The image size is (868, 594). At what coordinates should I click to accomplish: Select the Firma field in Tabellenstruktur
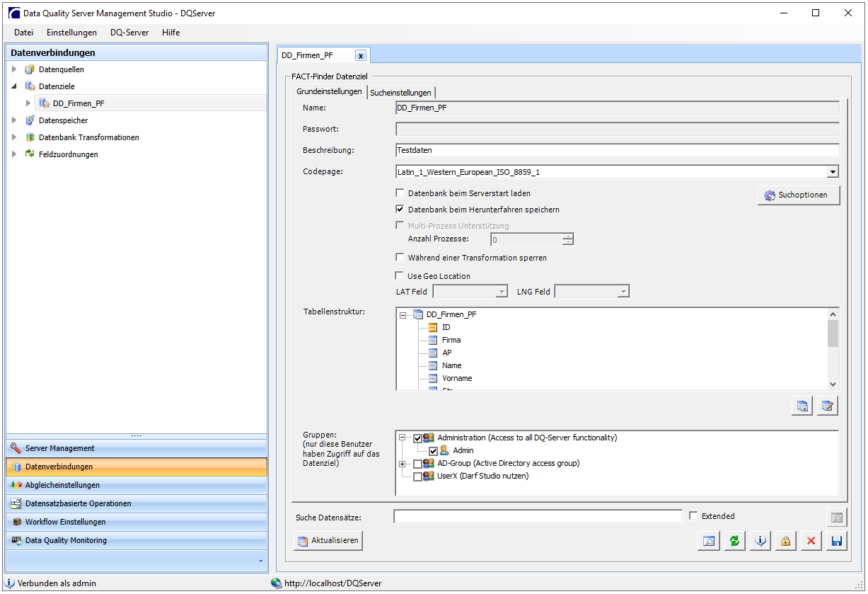click(451, 341)
